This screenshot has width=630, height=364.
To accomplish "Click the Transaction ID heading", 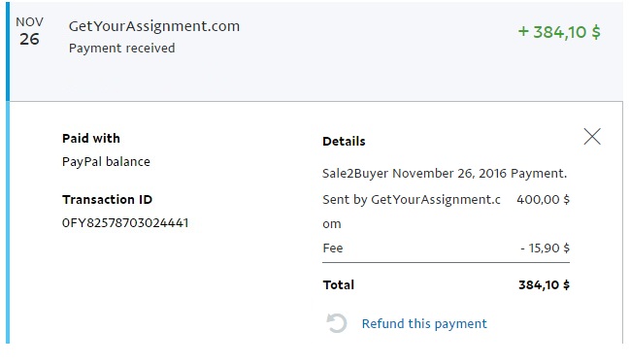I will pyautogui.click(x=107, y=199).
